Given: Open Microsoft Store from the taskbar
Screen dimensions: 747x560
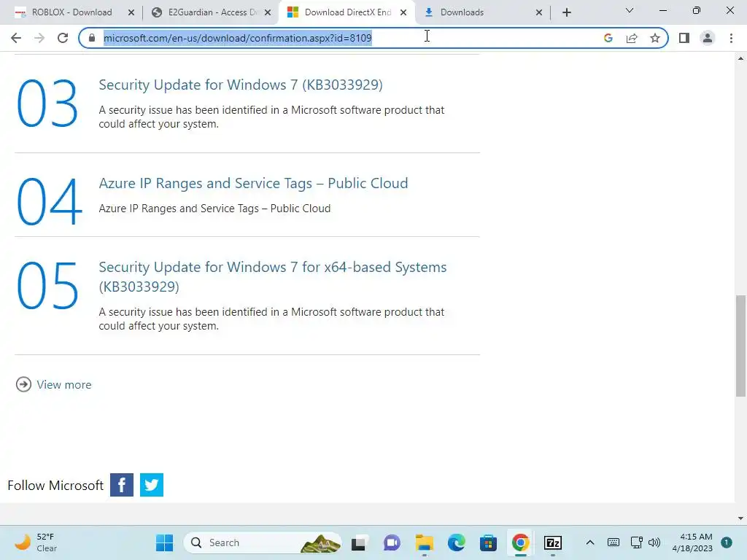Looking at the screenshot, I should click(x=488, y=542).
